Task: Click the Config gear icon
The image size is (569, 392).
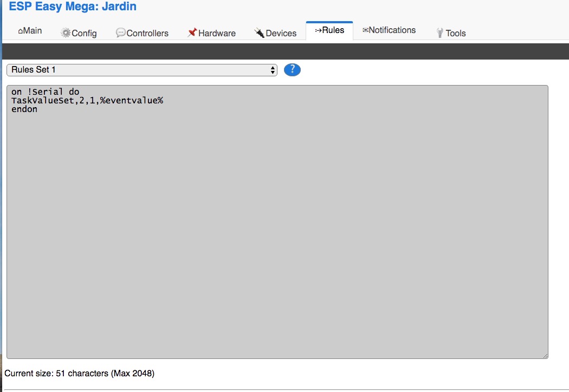Action: pyautogui.click(x=66, y=33)
